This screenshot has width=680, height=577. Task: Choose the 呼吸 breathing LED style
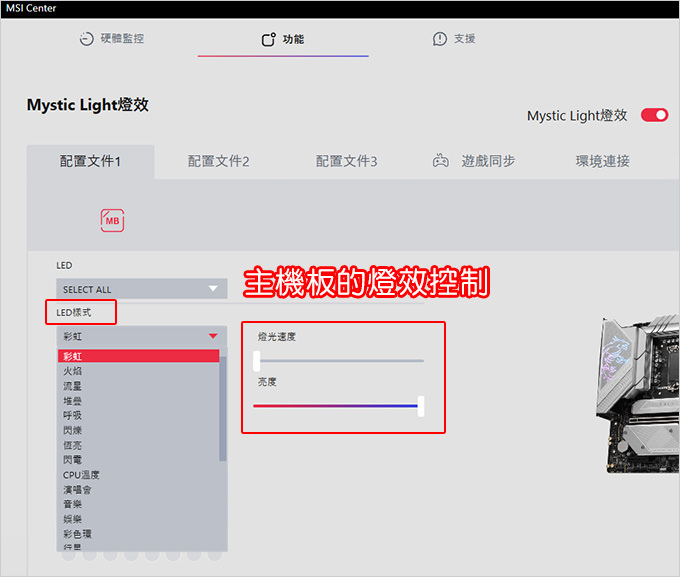[138, 415]
